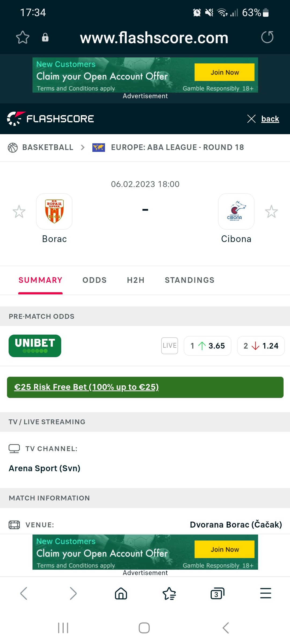This screenshot has width=290, height=644.
Task: Tap the Cibona team logo
Action: pos(236,211)
